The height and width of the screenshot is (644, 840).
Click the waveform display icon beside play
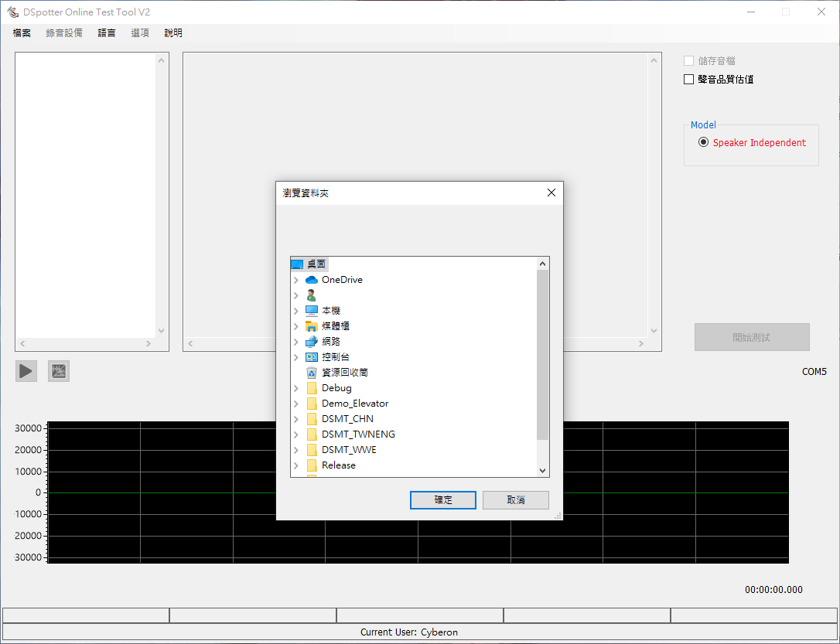click(59, 371)
